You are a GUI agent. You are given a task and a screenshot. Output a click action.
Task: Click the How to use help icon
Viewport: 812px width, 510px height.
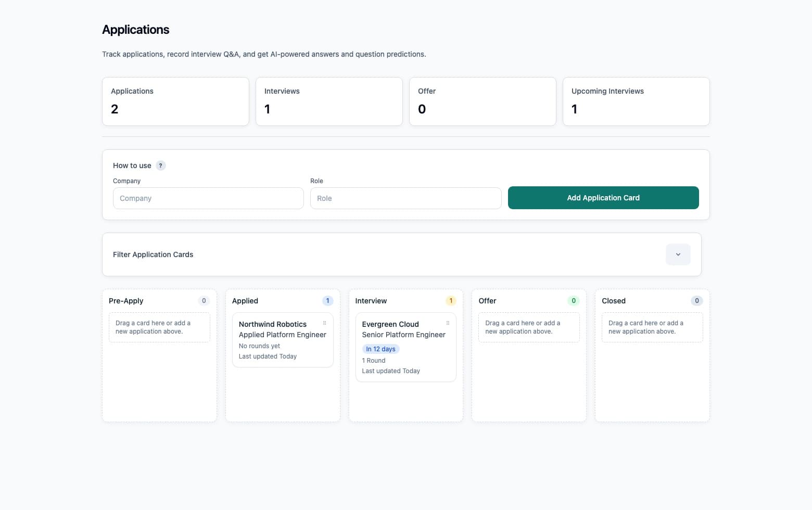pos(161,165)
